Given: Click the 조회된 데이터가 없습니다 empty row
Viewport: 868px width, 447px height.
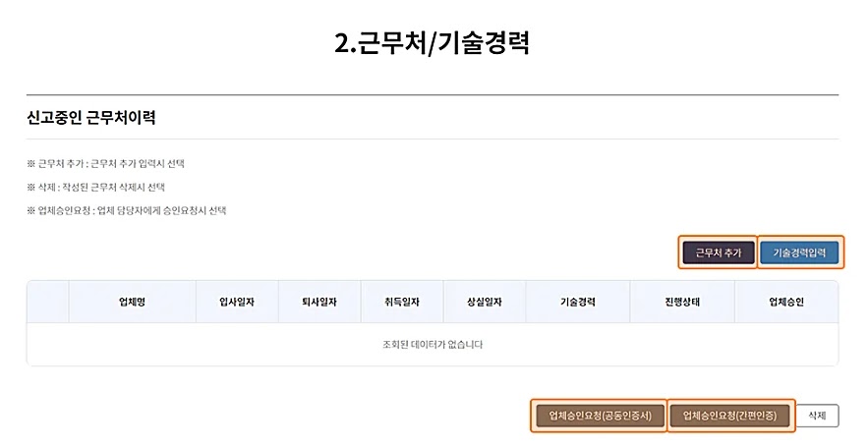Looking at the screenshot, I should coord(433,345).
